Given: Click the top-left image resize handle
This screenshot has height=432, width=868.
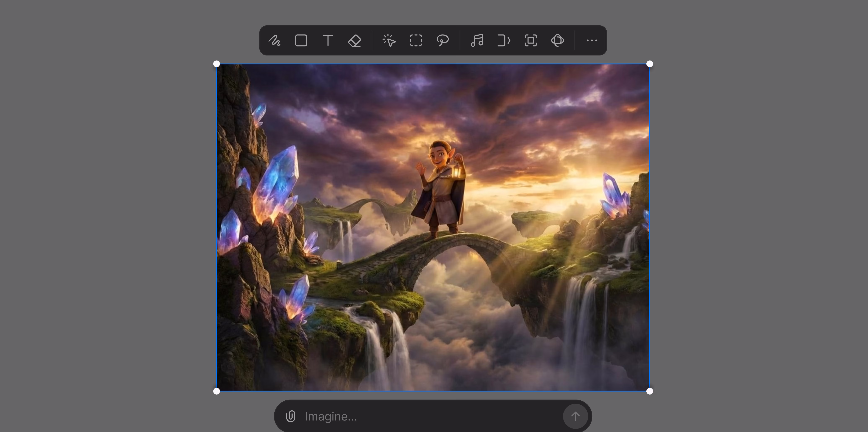Looking at the screenshot, I should [217, 64].
